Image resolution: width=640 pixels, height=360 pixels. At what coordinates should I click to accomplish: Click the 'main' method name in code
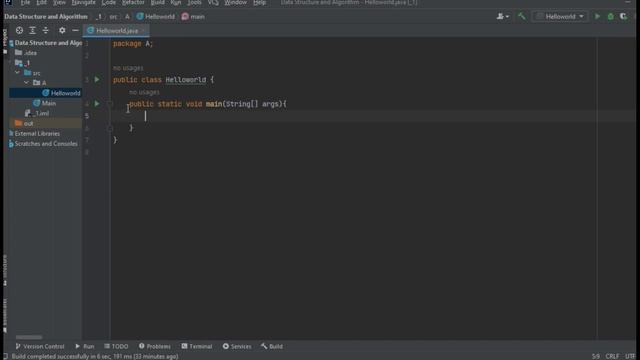coord(214,104)
